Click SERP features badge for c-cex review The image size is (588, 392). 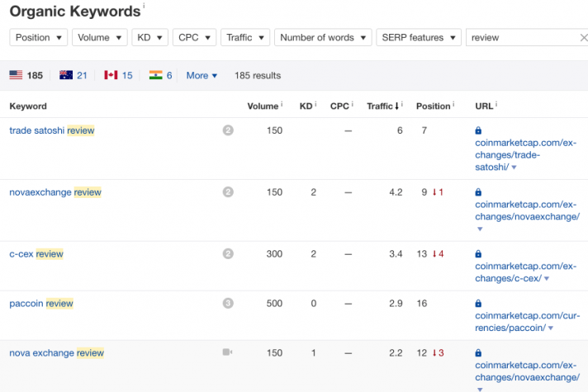click(228, 253)
